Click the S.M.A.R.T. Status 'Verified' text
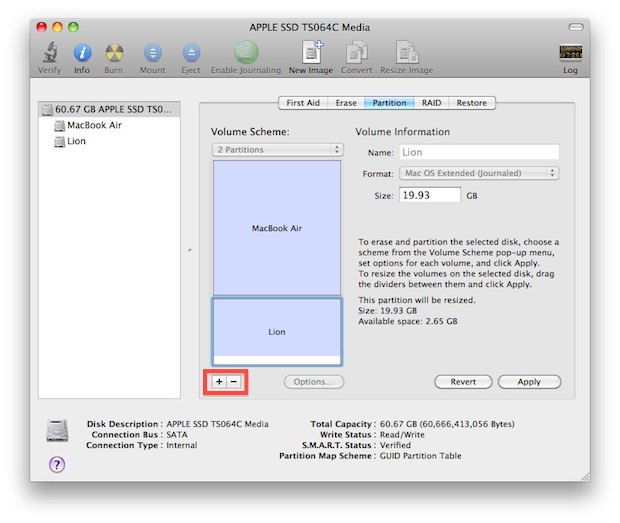Image resolution: width=620 pixels, height=523 pixels. pyautogui.click(x=395, y=445)
